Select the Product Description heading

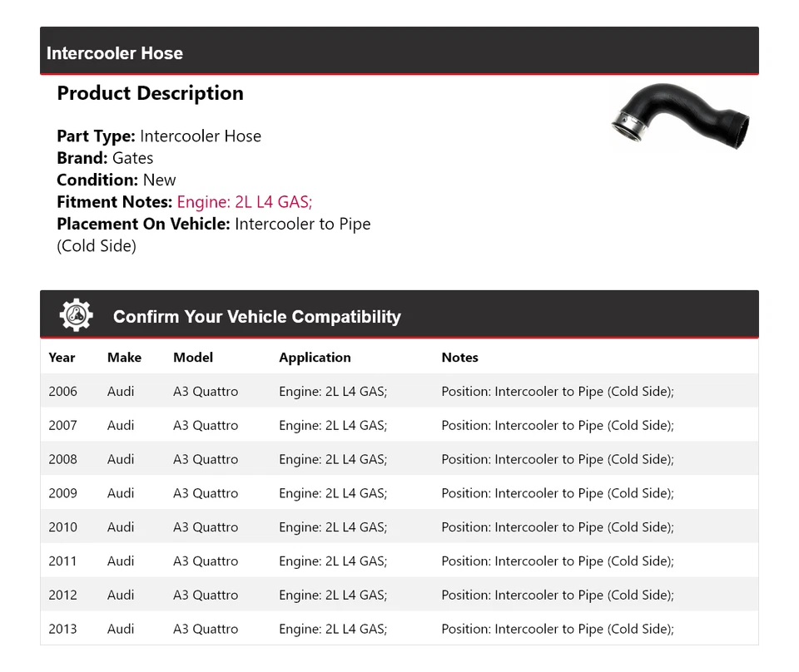click(x=150, y=93)
